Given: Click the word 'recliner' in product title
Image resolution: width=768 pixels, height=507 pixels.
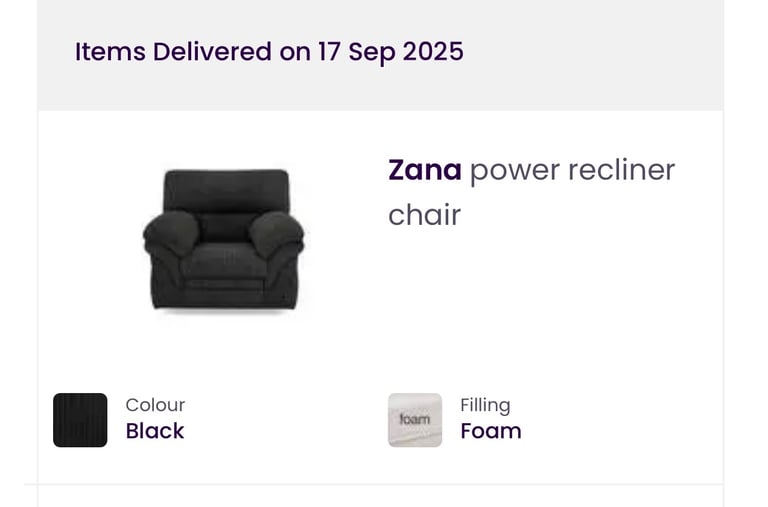Looking at the screenshot, I should 621,170.
